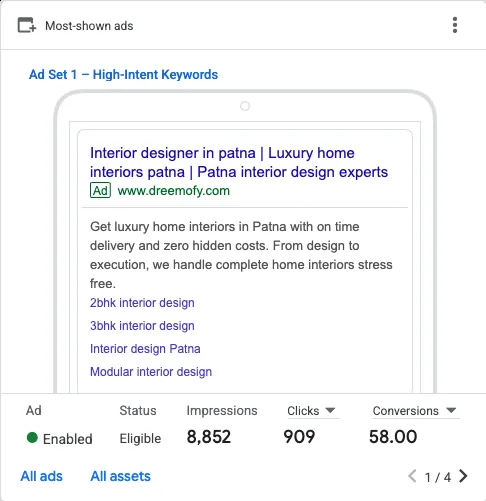The image size is (486, 501).
Task: Click the www.dreemofy.com display URL
Action: click(x=174, y=191)
